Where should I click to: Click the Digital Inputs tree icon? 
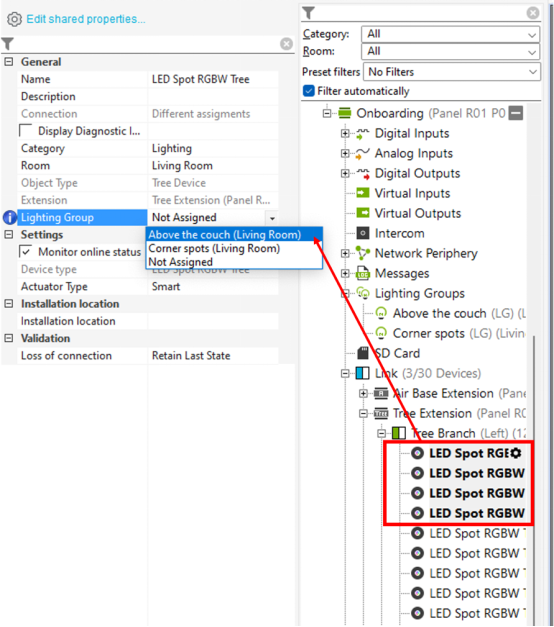click(x=363, y=134)
